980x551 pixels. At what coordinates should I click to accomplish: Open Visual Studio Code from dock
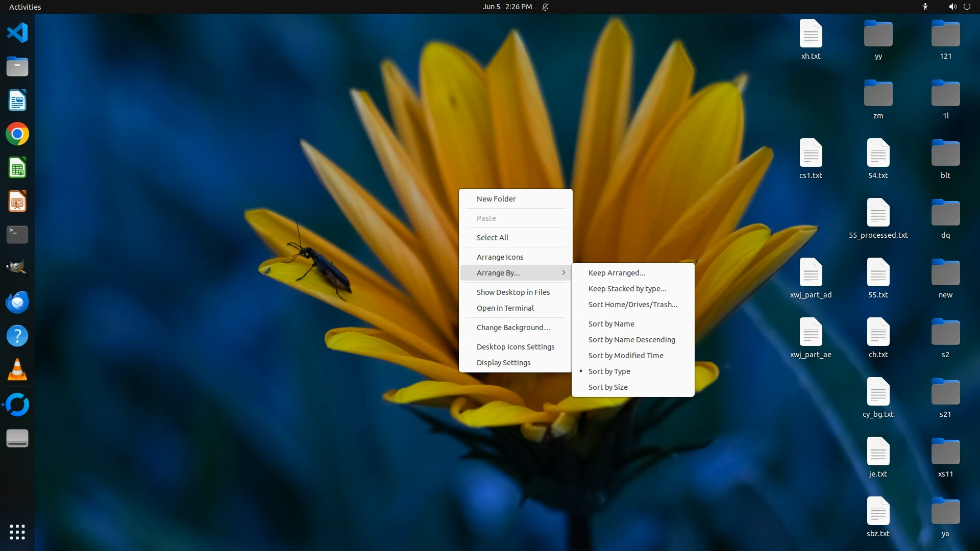[x=17, y=33]
